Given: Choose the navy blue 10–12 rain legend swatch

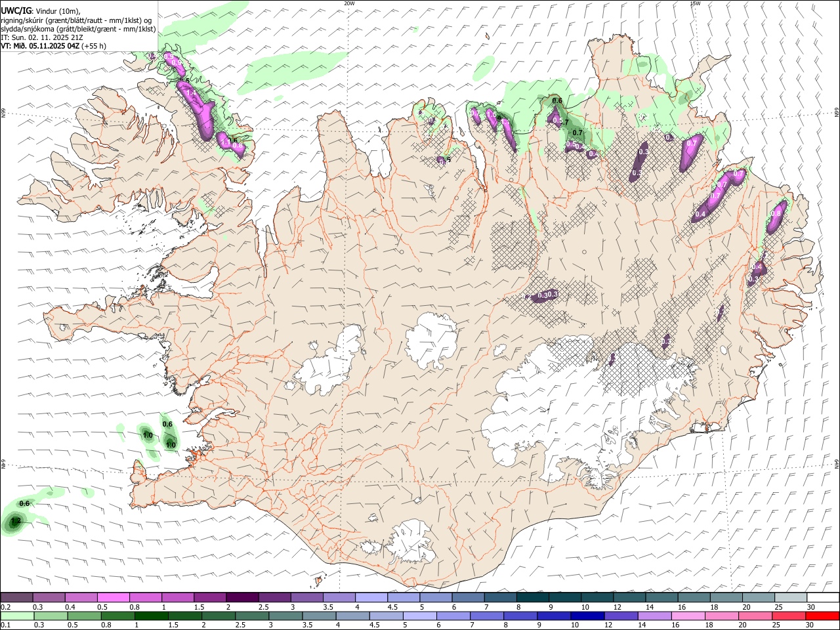Looking at the screenshot, I should pos(587,616).
